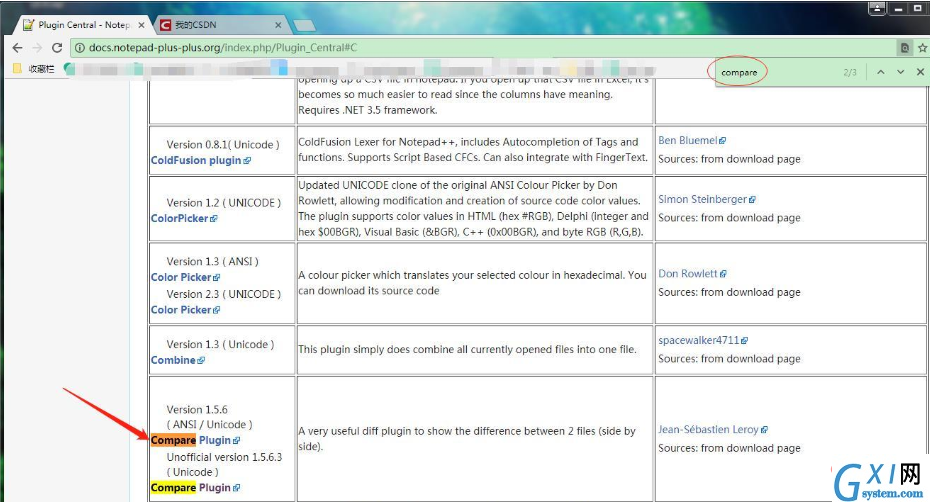Open the UNICODE 2.3 Color Picker link
Screen dimensions: 930x502
[x=181, y=310]
